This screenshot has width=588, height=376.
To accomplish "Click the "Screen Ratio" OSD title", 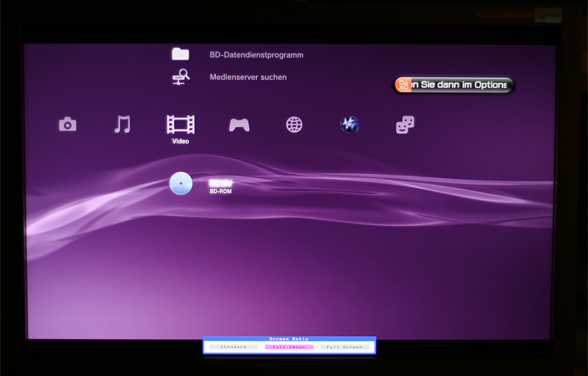I will [x=289, y=339].
